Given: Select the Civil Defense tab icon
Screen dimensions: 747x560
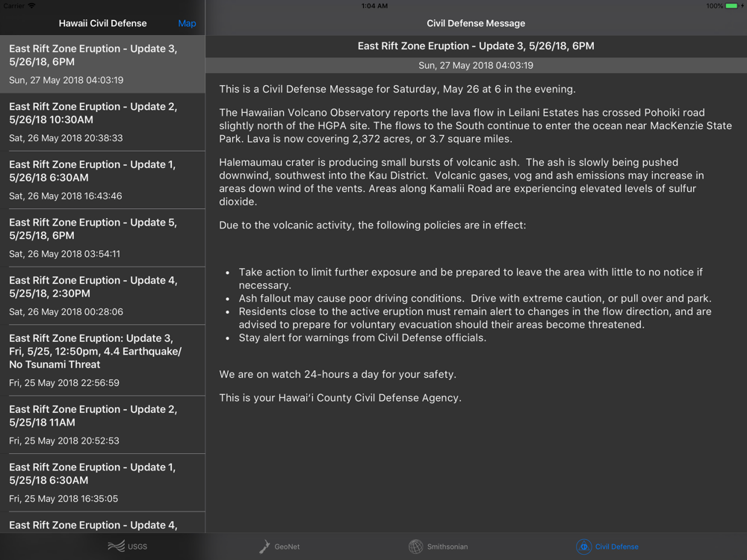Looking at the screenshot, I should (583, 547).
